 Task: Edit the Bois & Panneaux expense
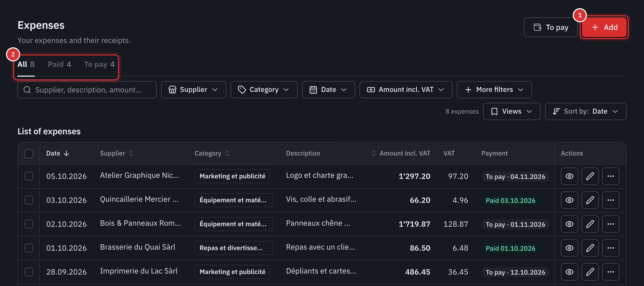click(590, 224)
